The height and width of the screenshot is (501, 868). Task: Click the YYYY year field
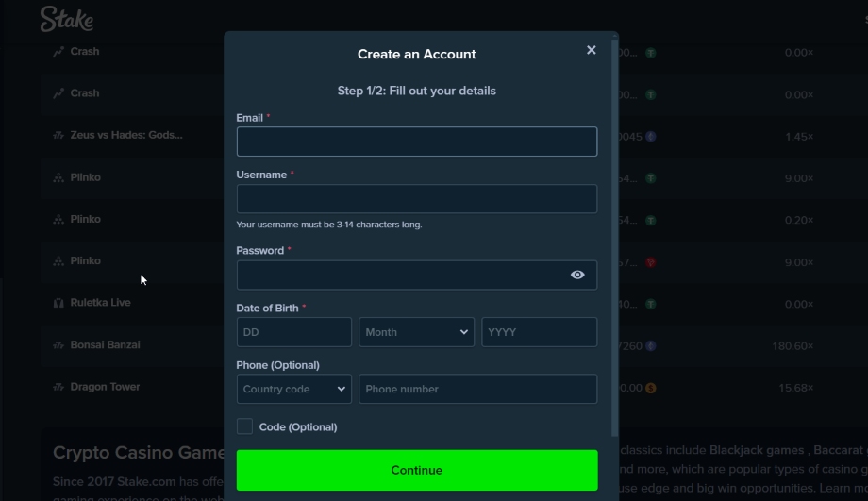(539, 332)
